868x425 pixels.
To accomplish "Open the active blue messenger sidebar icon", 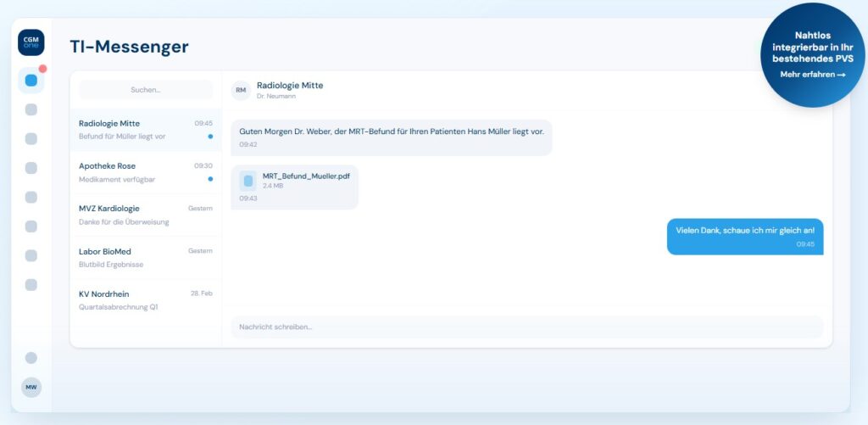I will click(31, 81).
